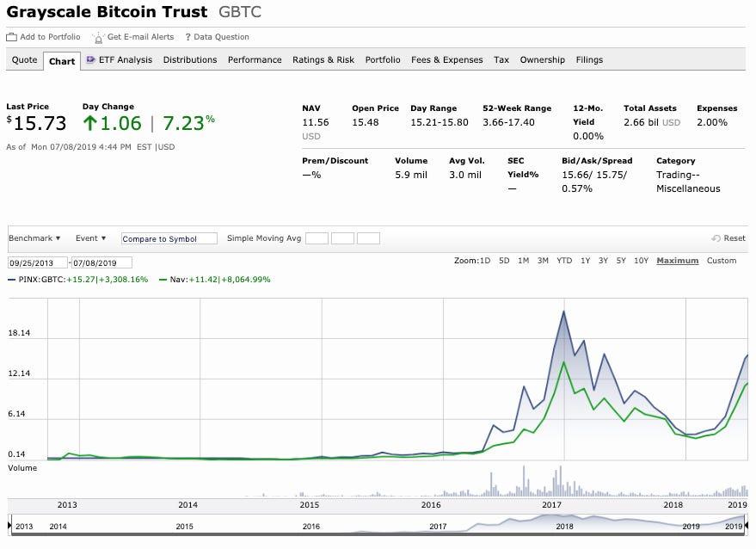Click the Nav legend value +8,064.99%
756x549 pixels.
(x=246, y=280)
